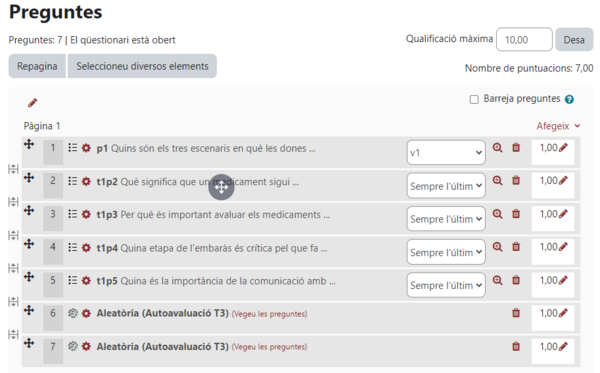Open help icon beside Barreja preguntes
Image resolution: width=600 pixels, height=373 pixels.
click(x=569, y=99)
